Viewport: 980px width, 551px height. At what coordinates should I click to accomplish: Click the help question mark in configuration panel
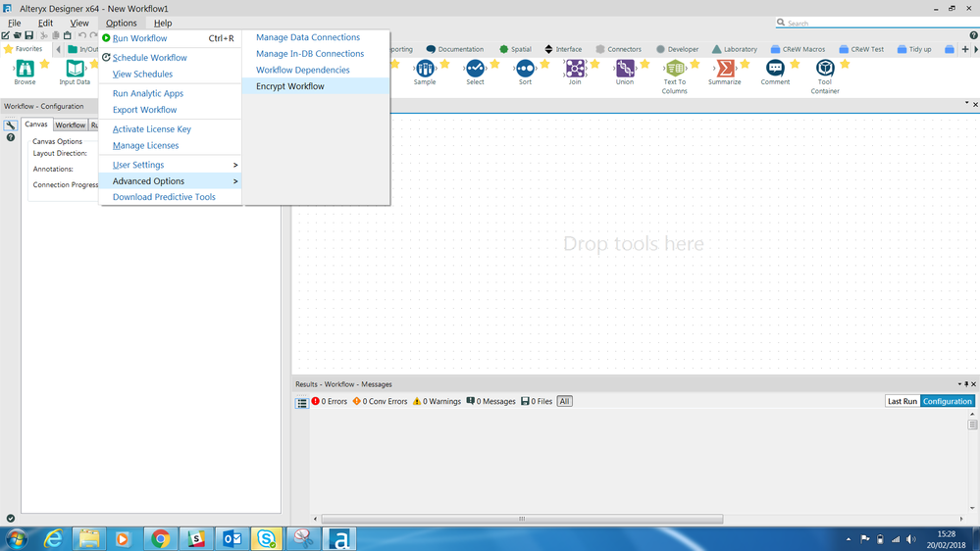click(11, 137)
